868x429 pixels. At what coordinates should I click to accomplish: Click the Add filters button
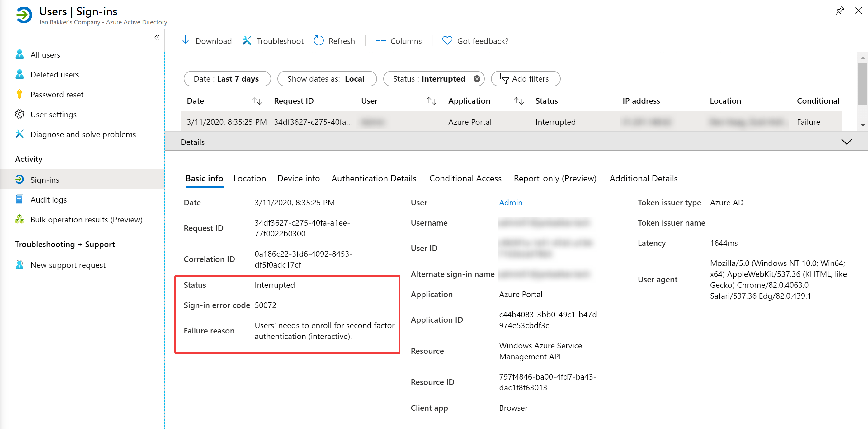pos(525,79)
